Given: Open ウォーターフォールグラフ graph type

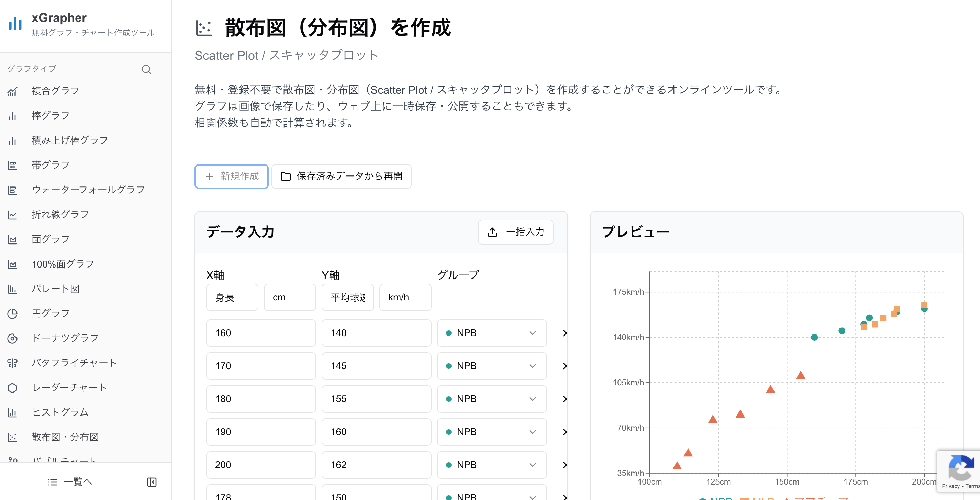Looking at the screenshot, I should [x=88, y=189].
